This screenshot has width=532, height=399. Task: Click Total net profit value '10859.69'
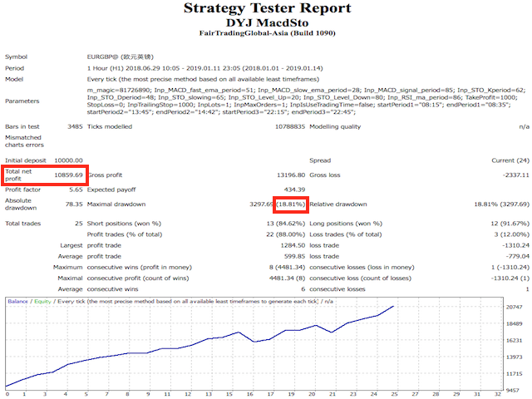pos(68,175)
